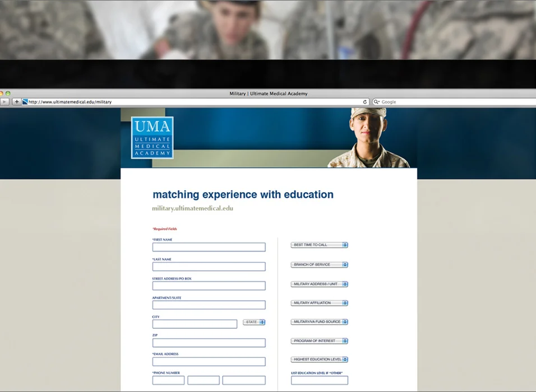Click the middle phone number box

point(204,380)
